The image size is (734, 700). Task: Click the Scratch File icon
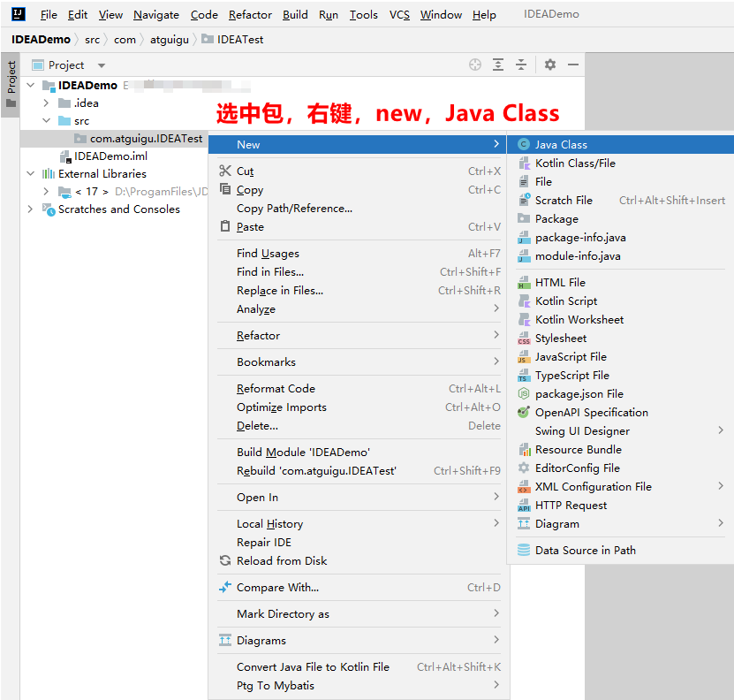[524, 200]
